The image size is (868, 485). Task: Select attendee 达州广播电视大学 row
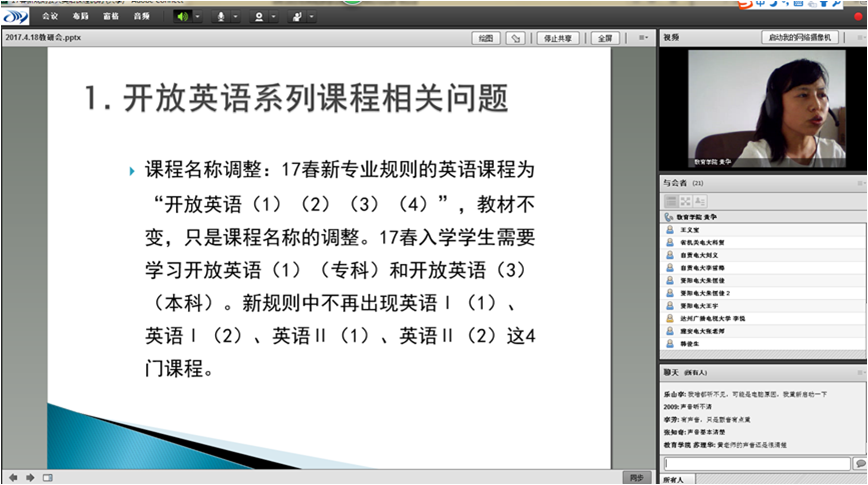763,318
